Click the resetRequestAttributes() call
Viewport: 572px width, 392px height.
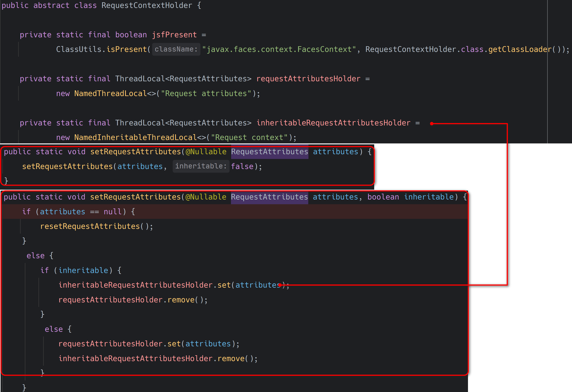tap(95, 226)
